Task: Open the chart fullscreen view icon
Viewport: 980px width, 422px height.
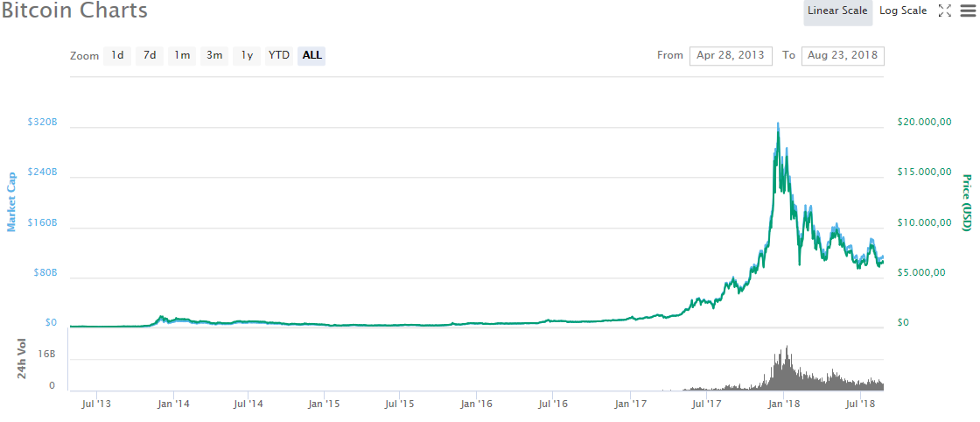Action: click(x=944, y=11)
